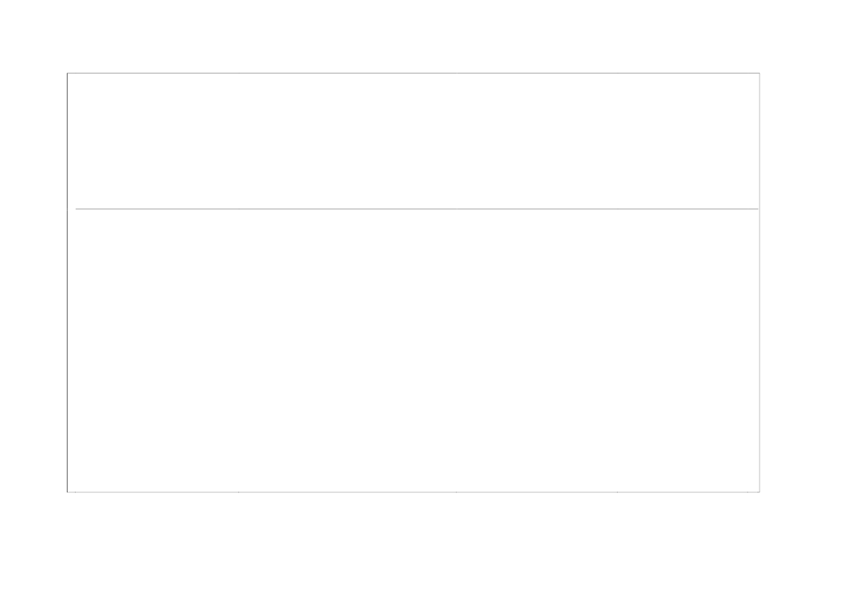
Task: Click the first tick mark on bottom axis
Action: click(75, 492)
